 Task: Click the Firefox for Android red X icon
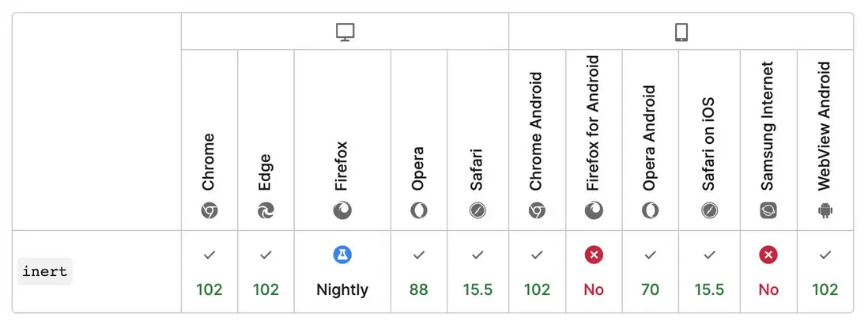coord(594,255)
